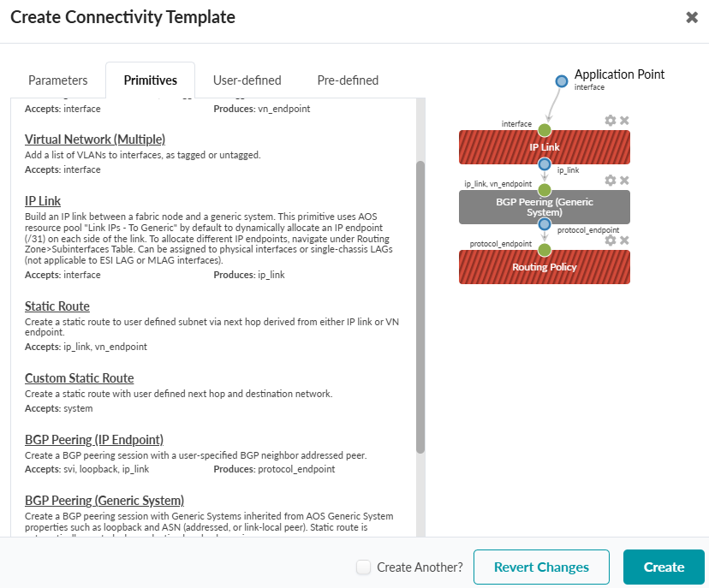Open settings for the IP Link primitive
The image size is (709, 588).
pyautogui.click(x=610, y=121)
